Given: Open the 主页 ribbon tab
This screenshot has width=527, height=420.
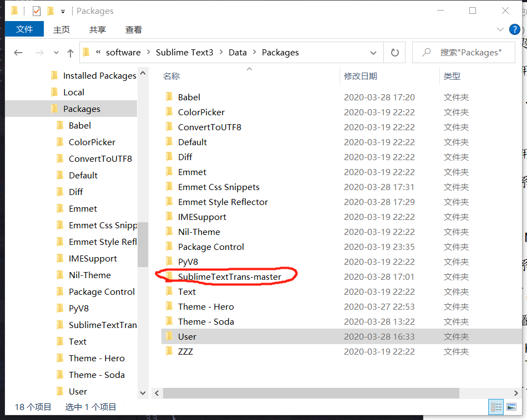Looking at the screenshot, I should (x=62, y=29).
